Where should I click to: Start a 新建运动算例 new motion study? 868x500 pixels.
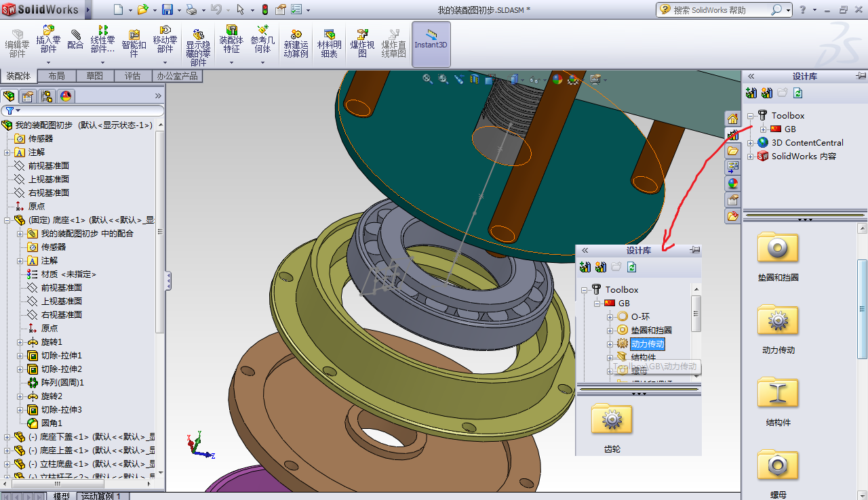(296, 43)
